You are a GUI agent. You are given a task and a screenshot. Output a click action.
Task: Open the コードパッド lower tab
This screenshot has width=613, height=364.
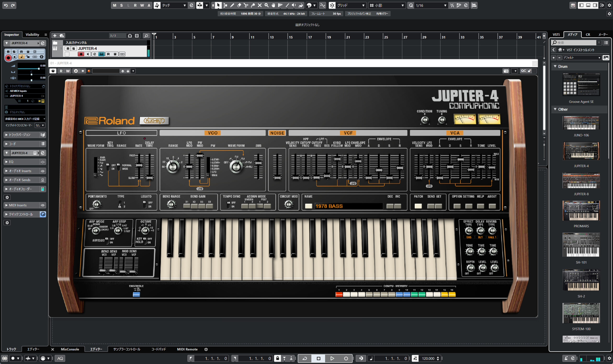point(159,349)
